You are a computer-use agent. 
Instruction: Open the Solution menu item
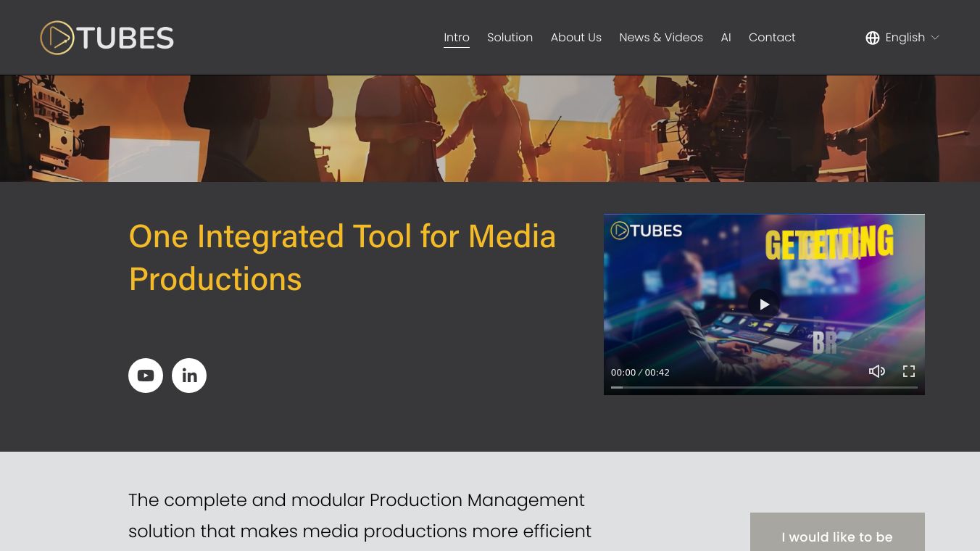(x=510, y=38)
